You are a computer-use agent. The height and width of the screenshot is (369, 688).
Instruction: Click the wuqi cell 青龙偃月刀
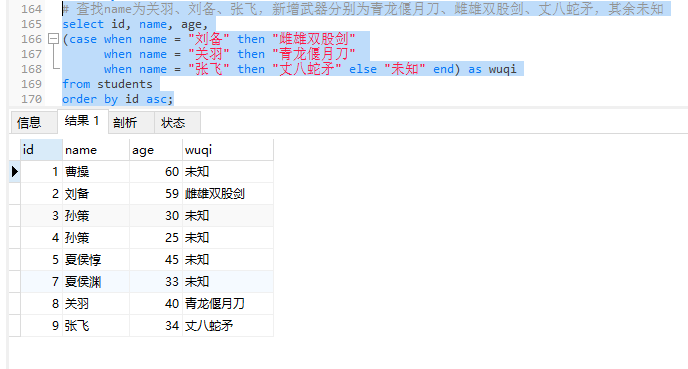[228, 303]
